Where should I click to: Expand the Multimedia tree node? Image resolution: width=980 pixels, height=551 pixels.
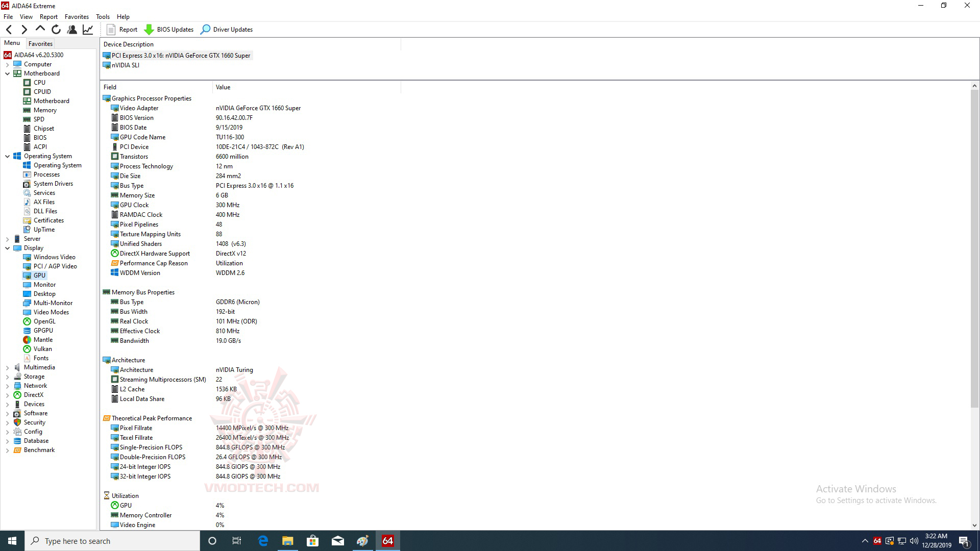tap(7, 367)
